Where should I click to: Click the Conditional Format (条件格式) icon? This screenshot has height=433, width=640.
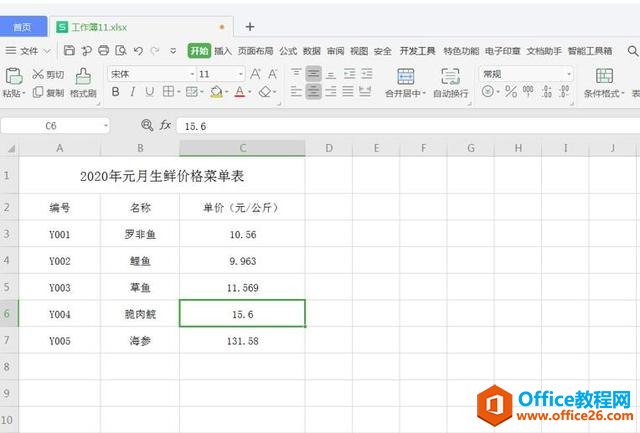[604, 76]
